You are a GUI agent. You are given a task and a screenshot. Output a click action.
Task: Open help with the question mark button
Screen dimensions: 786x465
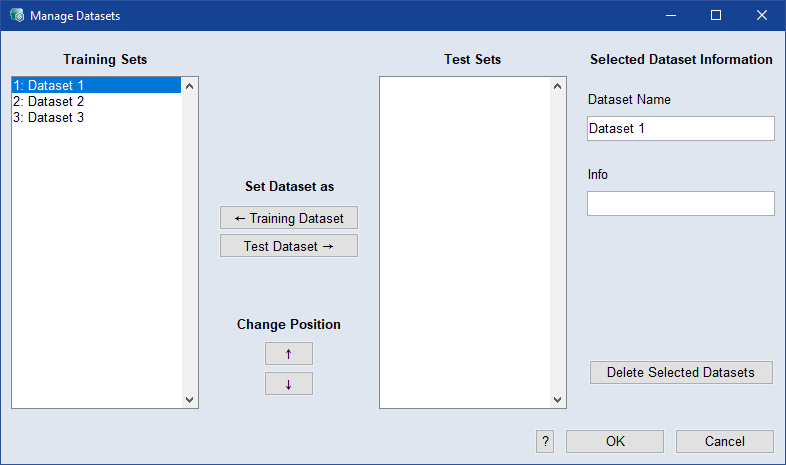[545, 441]
